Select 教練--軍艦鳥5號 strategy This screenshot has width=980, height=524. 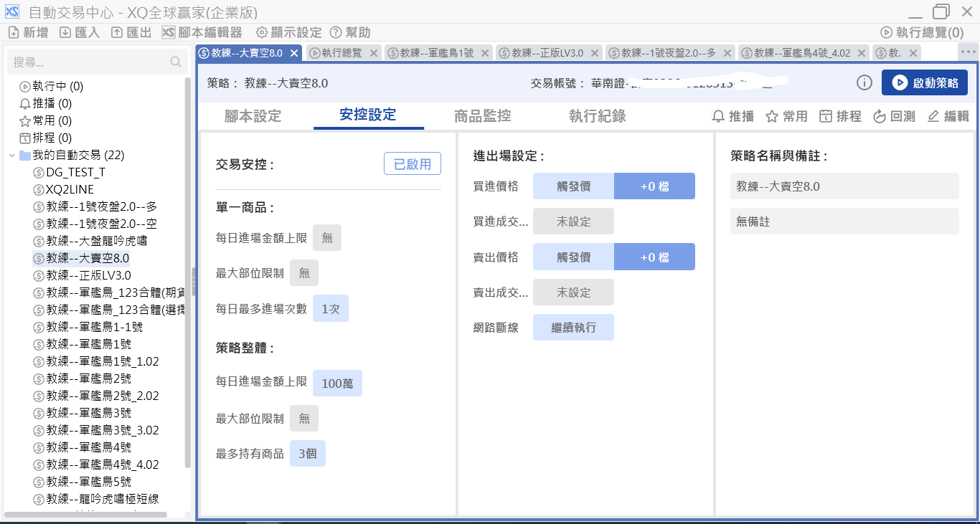click(82, 482)
